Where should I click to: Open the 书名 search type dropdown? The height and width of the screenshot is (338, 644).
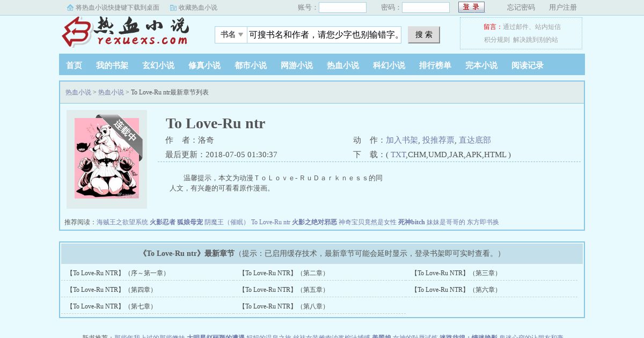tap(231, 35)
